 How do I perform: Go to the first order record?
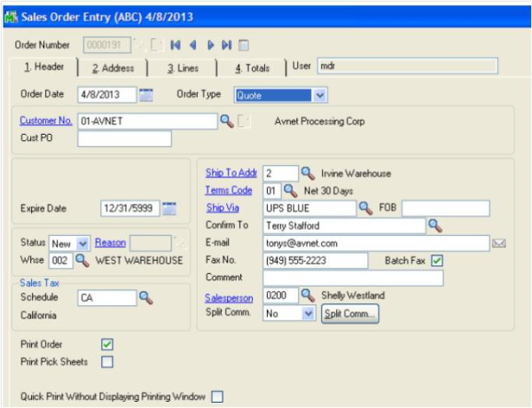coord(176,44)
